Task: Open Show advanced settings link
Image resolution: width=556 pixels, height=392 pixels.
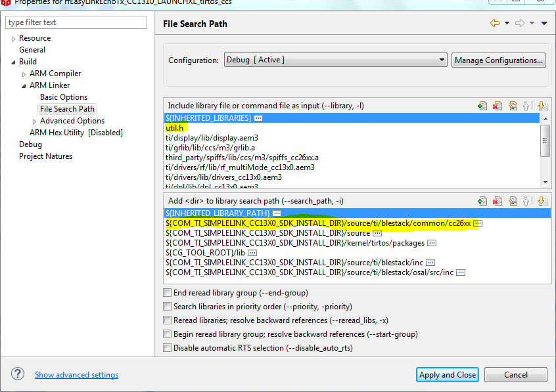Action: point(76,375)
